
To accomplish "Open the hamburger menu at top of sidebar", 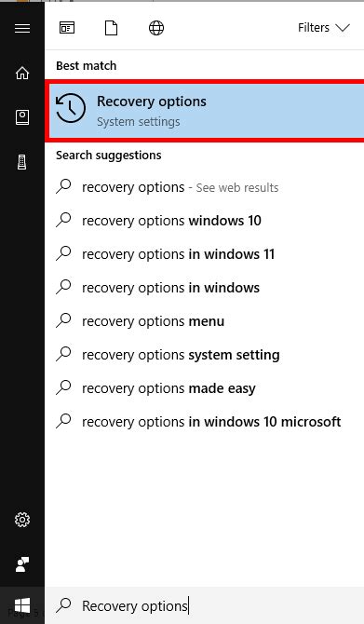I will point(22,28).
